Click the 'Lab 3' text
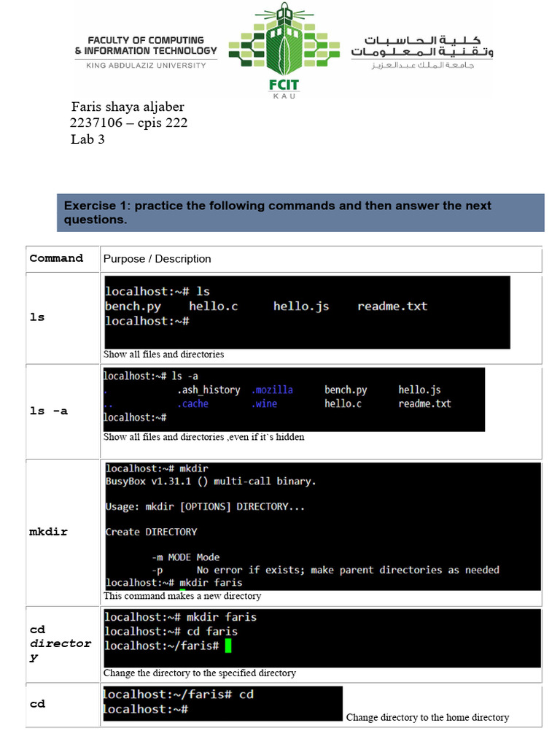This screenshot has height=747, width=560. click(87, 139)
